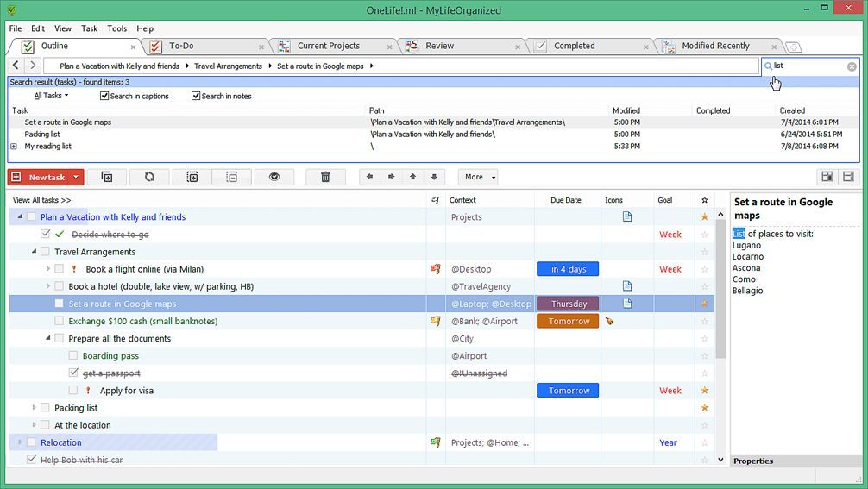Click the flag column header icon

(436, 200)
